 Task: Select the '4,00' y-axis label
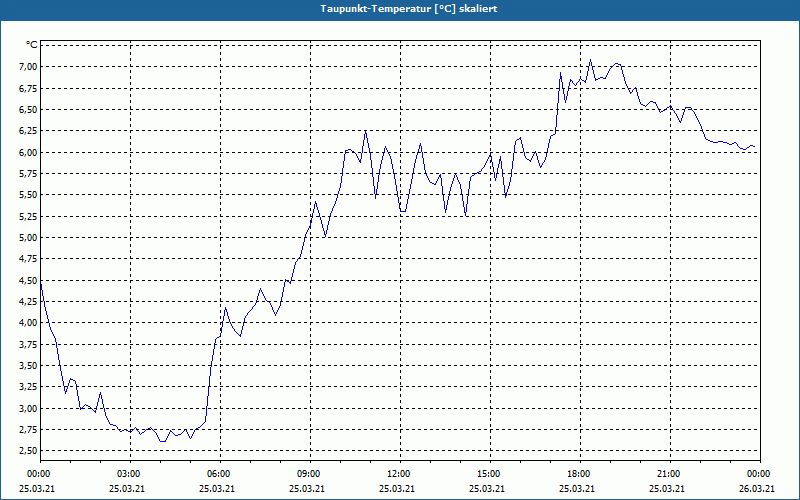click(x=29, y=322)
